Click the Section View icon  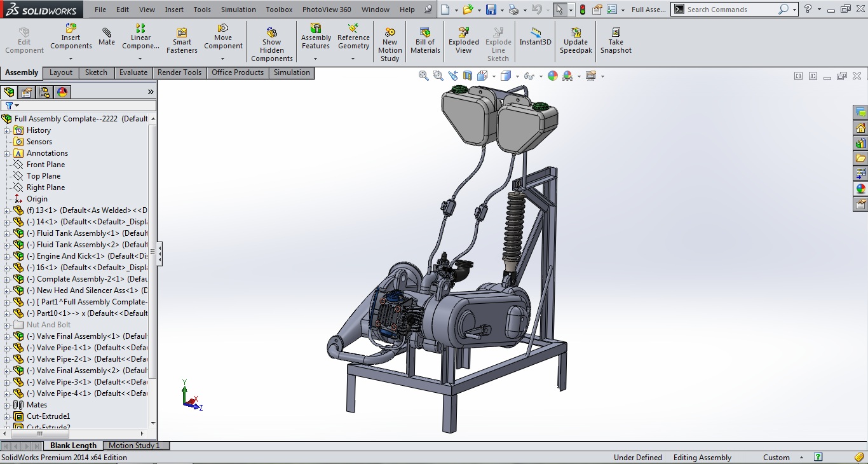point(468,76)
